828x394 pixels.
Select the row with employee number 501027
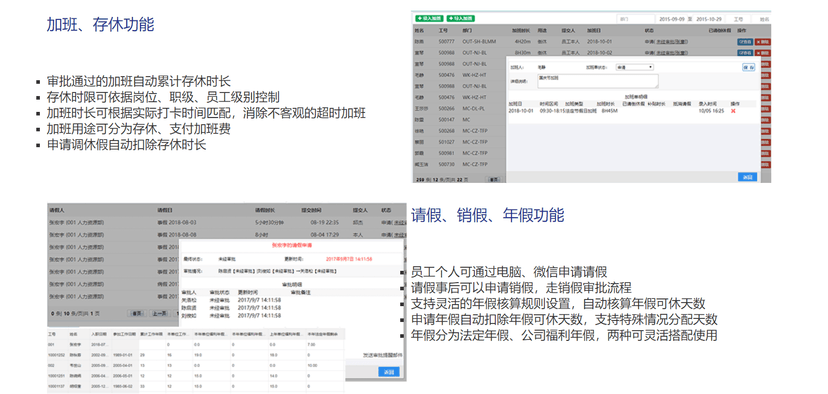[459, 142]
